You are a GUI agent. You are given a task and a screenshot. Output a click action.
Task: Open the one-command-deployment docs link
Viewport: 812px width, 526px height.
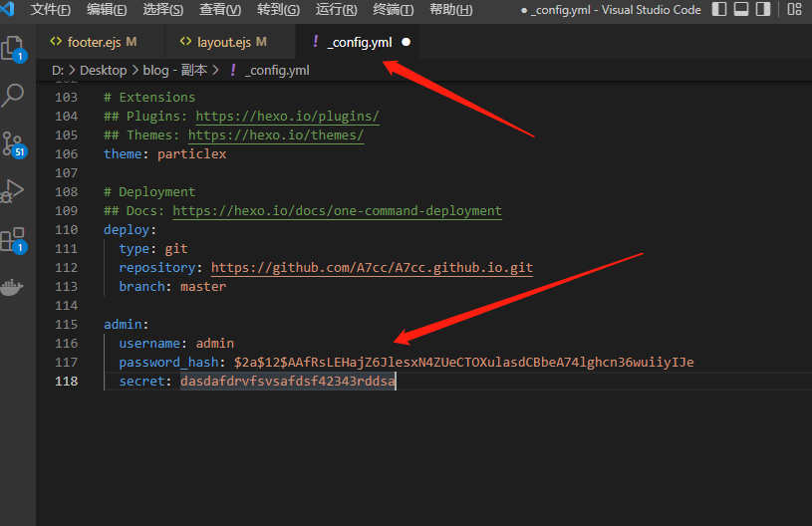pyautogui.click(x=337, y=211)
